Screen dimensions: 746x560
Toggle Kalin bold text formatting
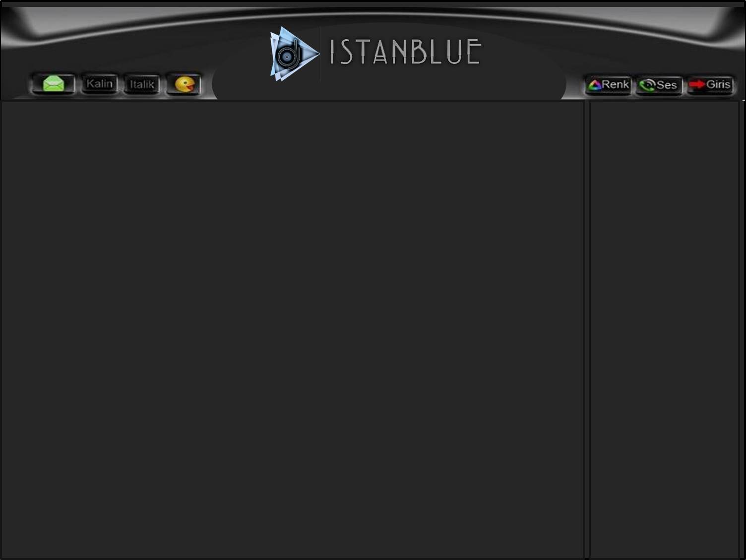click(x=99, y=83)
